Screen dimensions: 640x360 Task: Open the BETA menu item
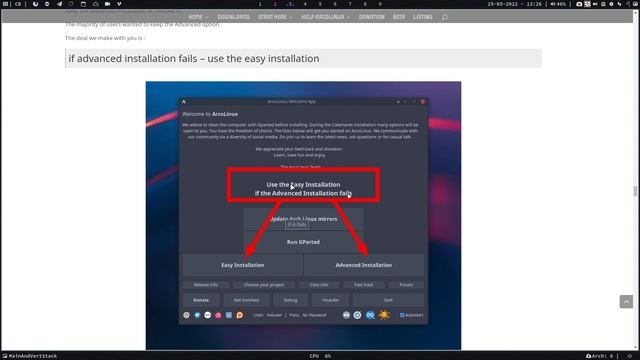(x=399, y=17)
